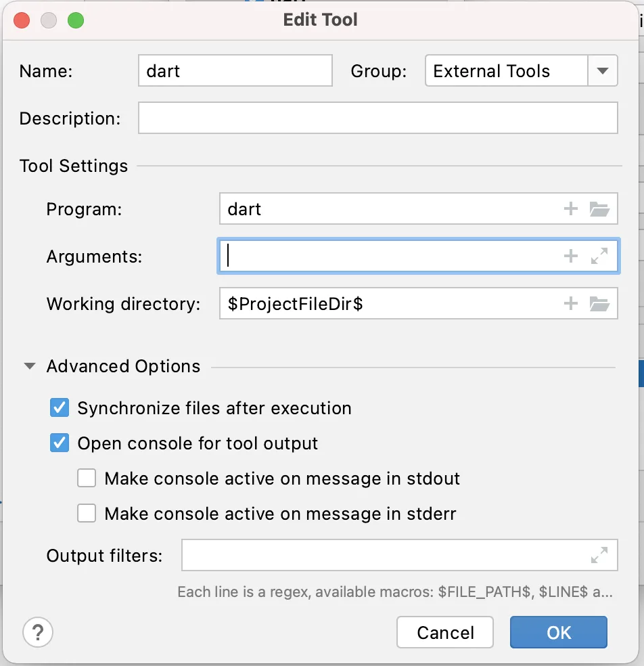Click the Output filters text field

coord(382,556)
